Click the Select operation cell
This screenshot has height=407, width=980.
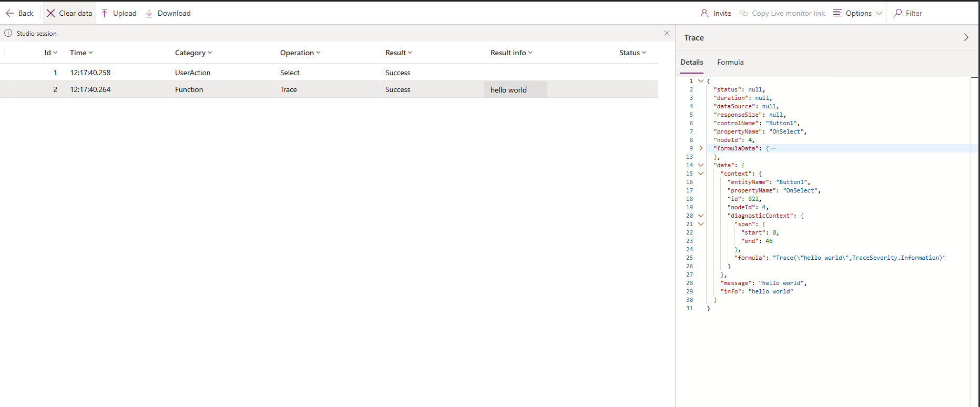pyautogui.click(x=290, y=73)
